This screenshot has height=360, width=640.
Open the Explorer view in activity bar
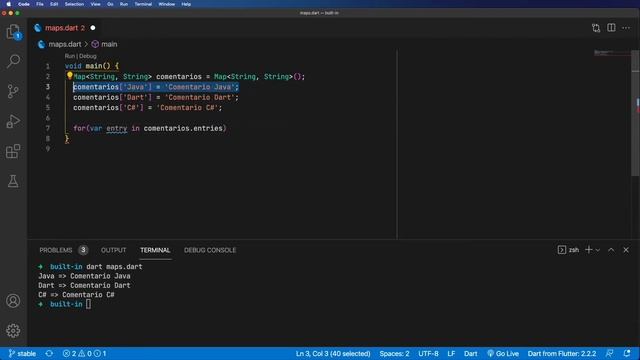(13, 31)
